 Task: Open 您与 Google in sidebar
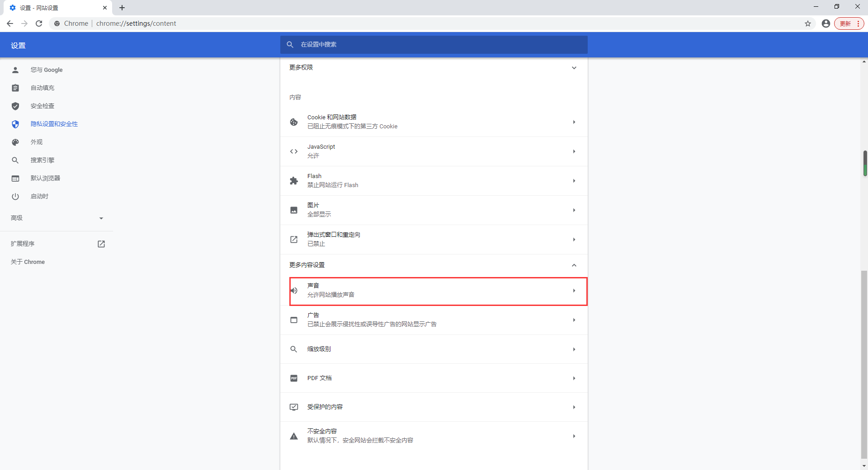pos(57,70)
